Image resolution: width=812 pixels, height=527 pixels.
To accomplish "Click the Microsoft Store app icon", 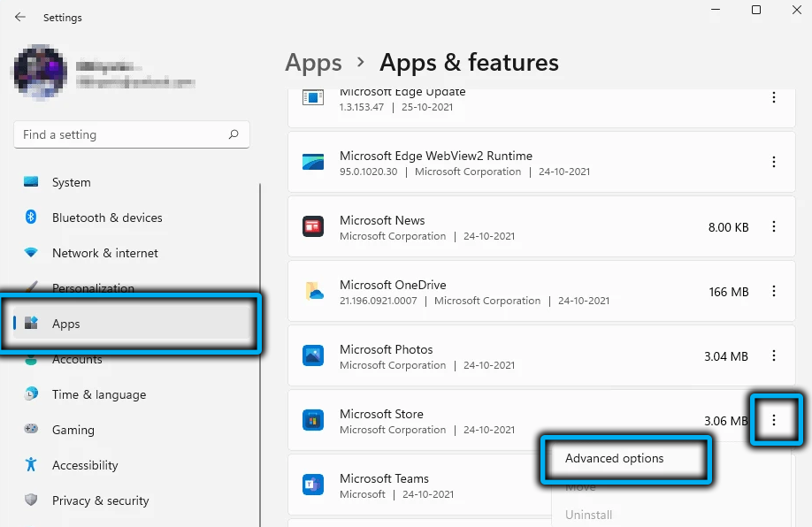I will [x=313, y=420].
